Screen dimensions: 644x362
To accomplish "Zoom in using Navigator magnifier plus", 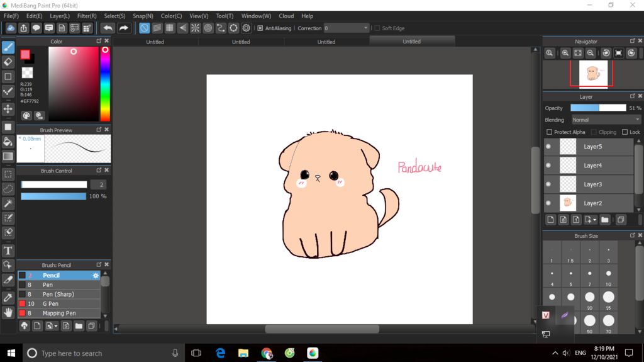I will [565, 53].
